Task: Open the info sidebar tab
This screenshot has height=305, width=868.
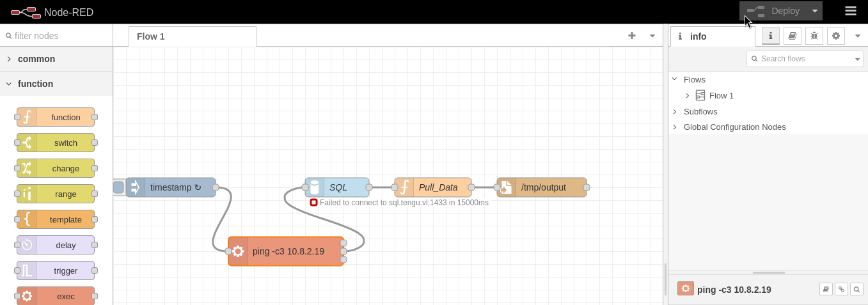Action: (x=713, y=36)
